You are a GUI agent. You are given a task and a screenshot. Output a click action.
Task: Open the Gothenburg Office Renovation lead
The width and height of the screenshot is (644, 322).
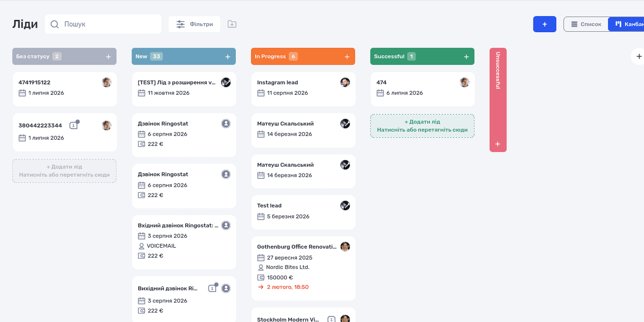click(x=303, y=268)
